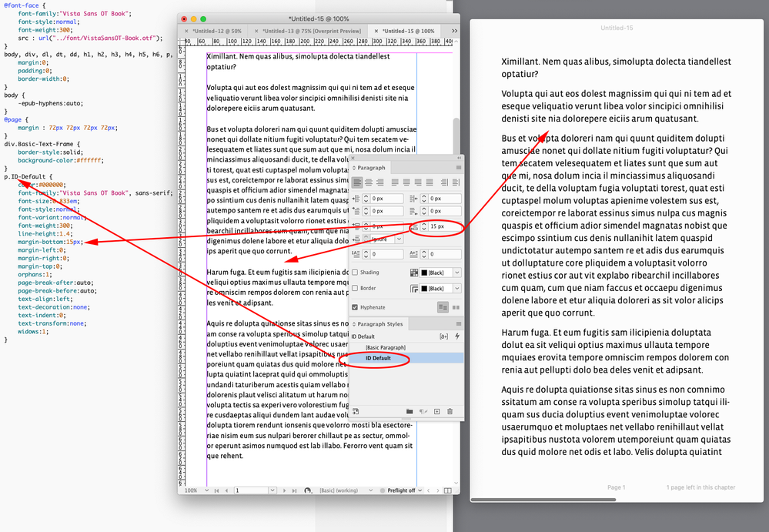Choose Justify with last line aligned right
Viewport: 769px width, 532px height.
tap(418, 182)
